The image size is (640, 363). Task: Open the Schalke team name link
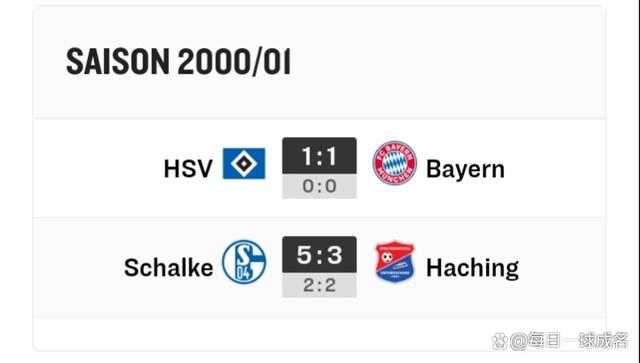(168, 267)
